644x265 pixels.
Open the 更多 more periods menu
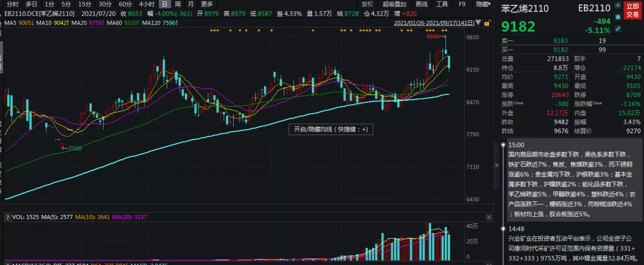pyautogui.click(x=207, y=4)
